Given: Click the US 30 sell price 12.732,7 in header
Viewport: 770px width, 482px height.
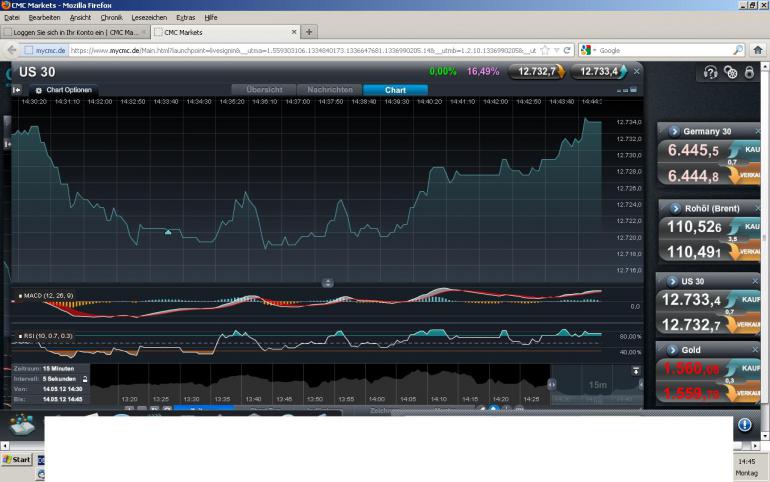Looking at the screenshot, I should 537,72.
